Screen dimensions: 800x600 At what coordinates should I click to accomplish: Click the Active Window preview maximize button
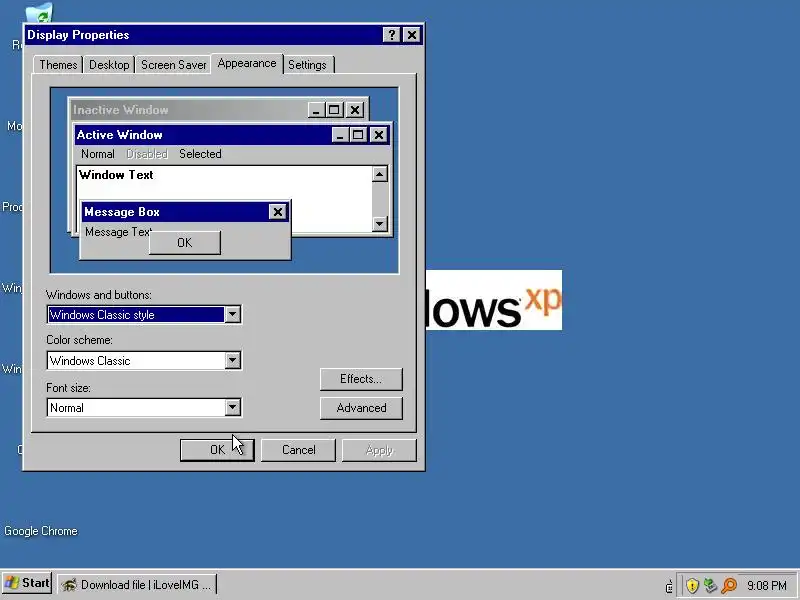358,135
